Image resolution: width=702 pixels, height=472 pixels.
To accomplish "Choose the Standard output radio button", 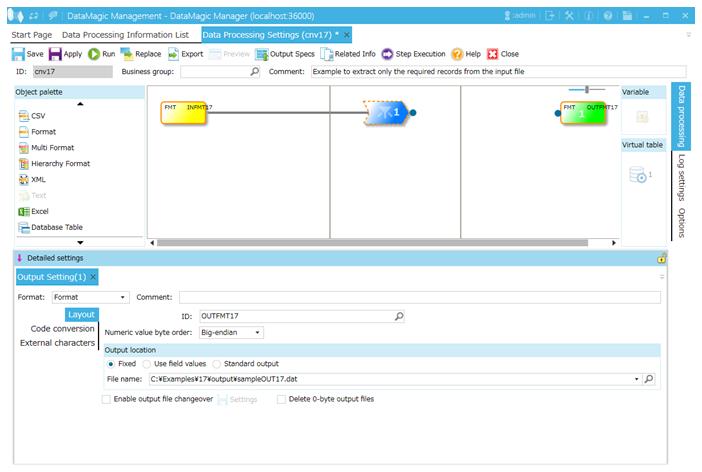I will (217, 364).
